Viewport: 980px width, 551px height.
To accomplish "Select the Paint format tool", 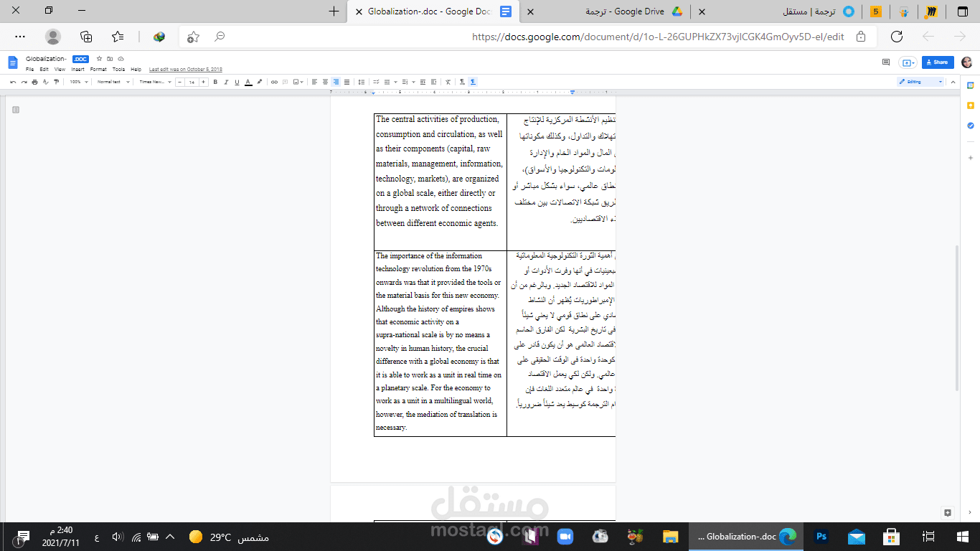I will tap(57, 81).
